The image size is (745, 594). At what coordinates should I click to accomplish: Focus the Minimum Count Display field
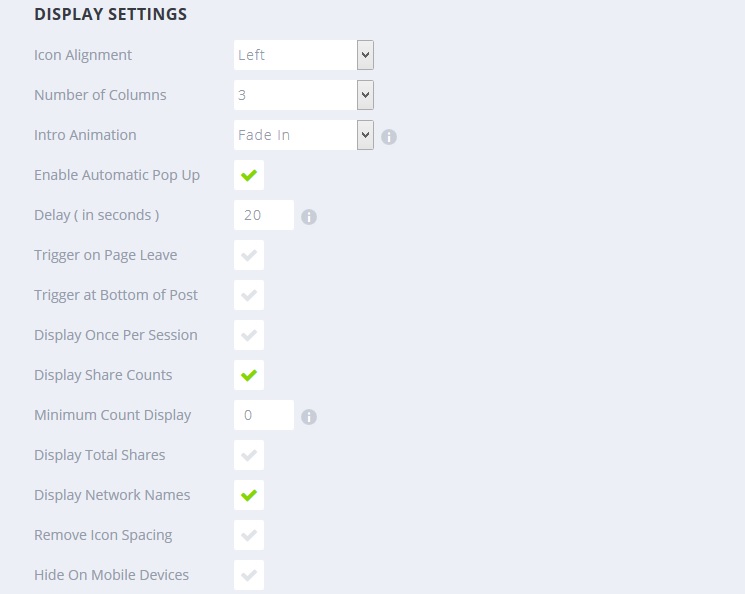[263, 415]
